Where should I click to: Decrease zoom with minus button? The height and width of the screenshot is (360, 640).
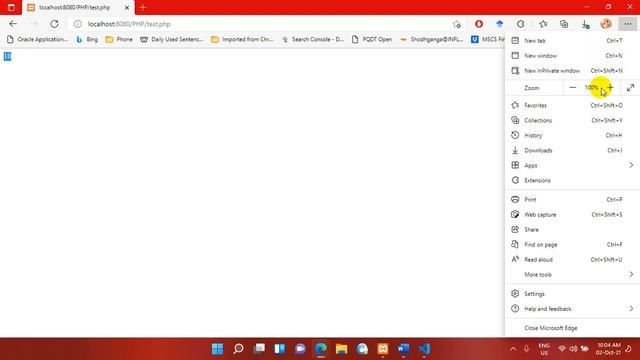pos(573,87)
